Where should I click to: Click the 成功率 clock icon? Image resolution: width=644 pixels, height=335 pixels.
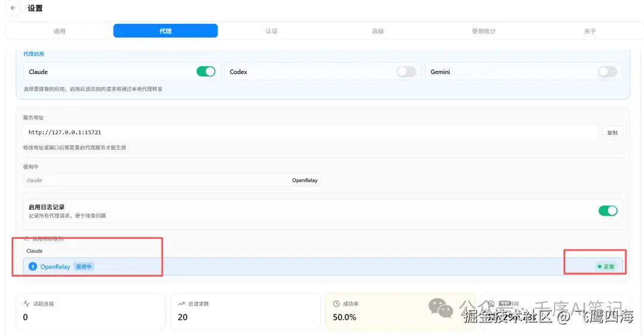336,304
